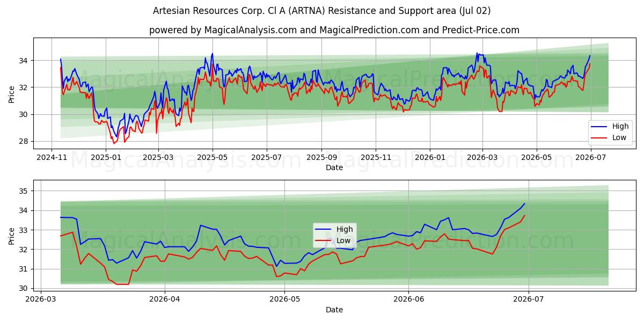Screen dimensions: 644x322
Task: Click the '30' price tick on the top chart
Action: 25,114
